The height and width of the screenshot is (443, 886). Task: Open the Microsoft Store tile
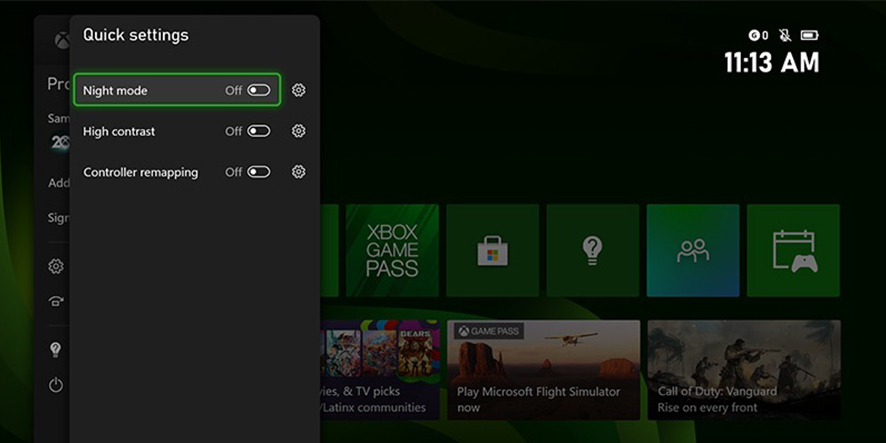point(492,250)
